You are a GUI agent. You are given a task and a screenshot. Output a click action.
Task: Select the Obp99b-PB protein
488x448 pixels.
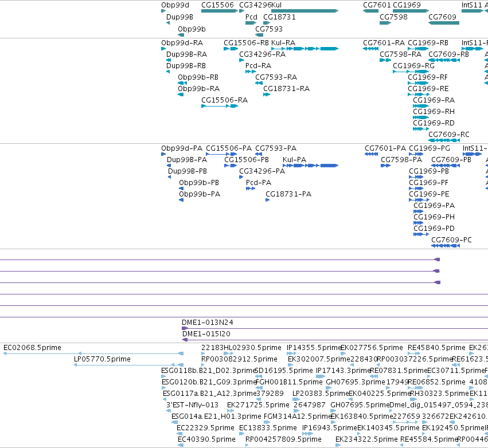181,188
